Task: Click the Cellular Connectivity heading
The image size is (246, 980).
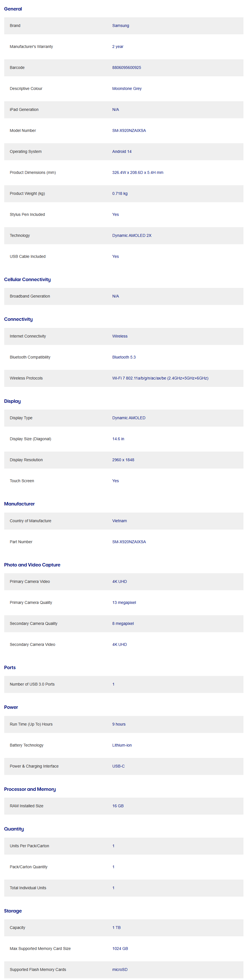Action: click(28, 280)
